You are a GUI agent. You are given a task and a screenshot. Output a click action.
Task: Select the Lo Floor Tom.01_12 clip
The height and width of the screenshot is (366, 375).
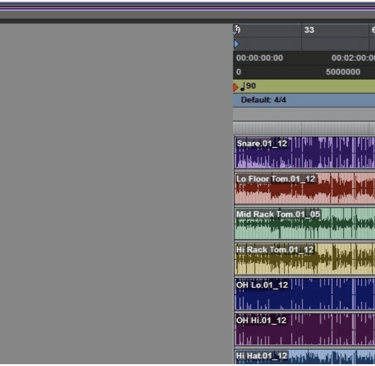click(305, 188)
